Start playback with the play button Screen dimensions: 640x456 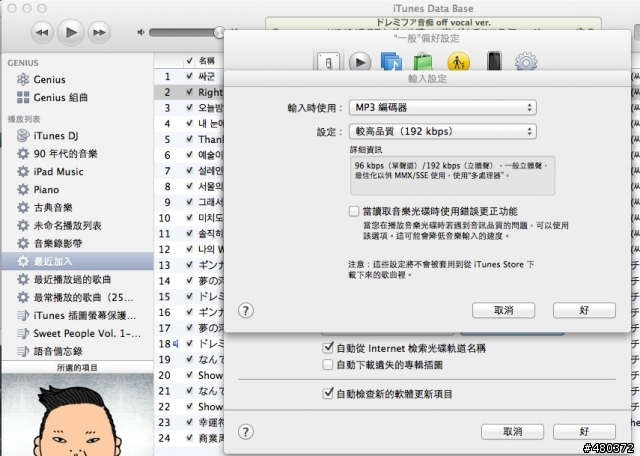click(71, 32)
